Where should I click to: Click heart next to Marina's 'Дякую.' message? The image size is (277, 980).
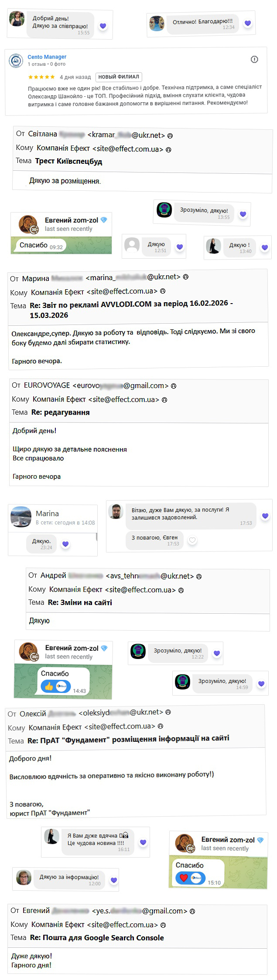click(x=65, y=544)
